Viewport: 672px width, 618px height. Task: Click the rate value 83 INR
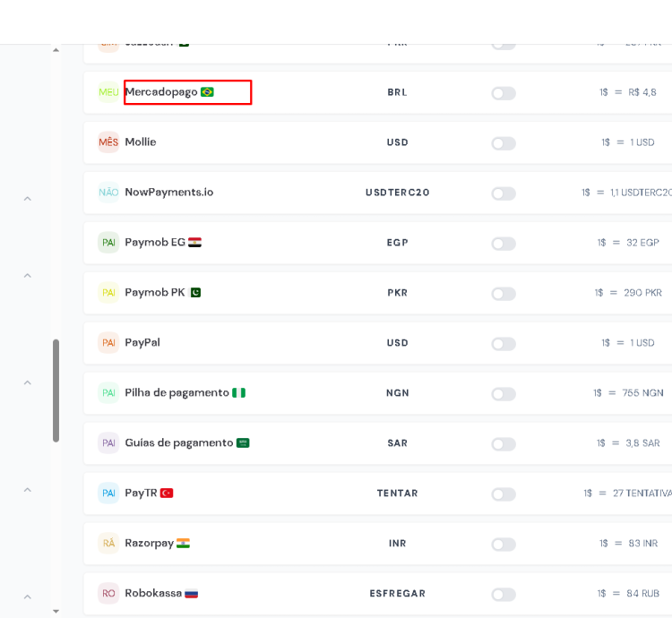pyautogui.click(x=642, y=544)
